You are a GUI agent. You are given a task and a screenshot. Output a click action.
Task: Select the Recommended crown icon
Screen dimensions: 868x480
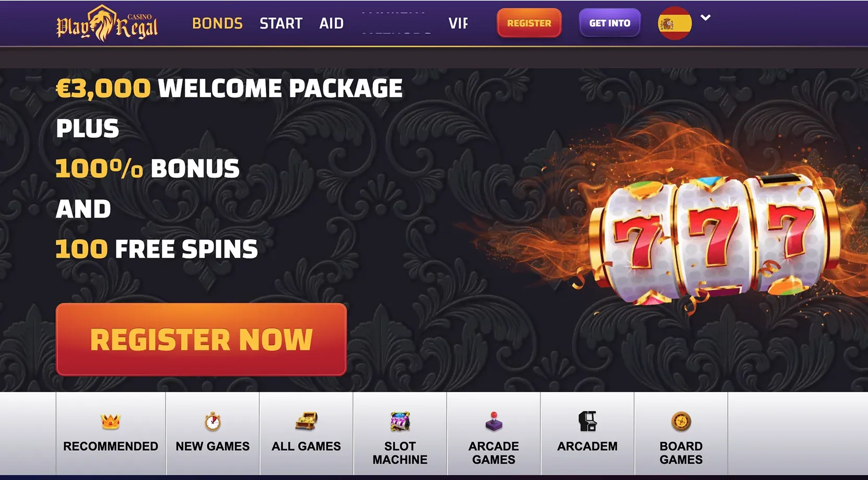point(111,421)
